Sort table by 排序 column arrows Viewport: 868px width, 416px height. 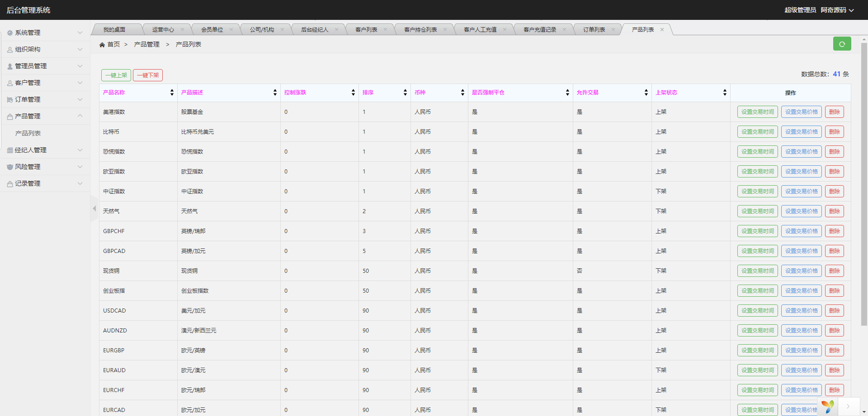(405, 93)
